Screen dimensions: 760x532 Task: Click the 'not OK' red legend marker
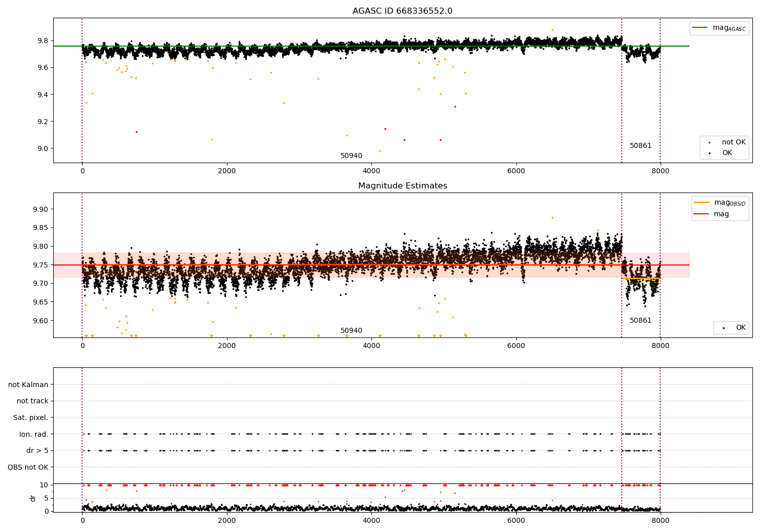pos(709,142)
